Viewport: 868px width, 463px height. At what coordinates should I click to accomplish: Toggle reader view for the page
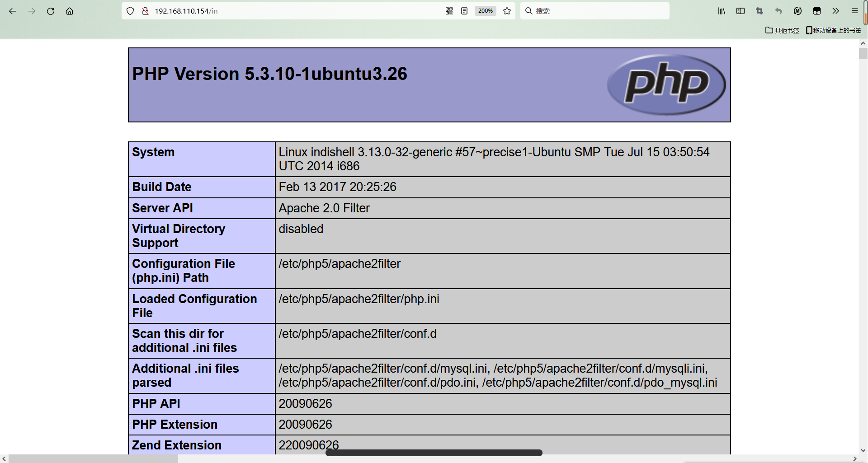coord(464,11)
